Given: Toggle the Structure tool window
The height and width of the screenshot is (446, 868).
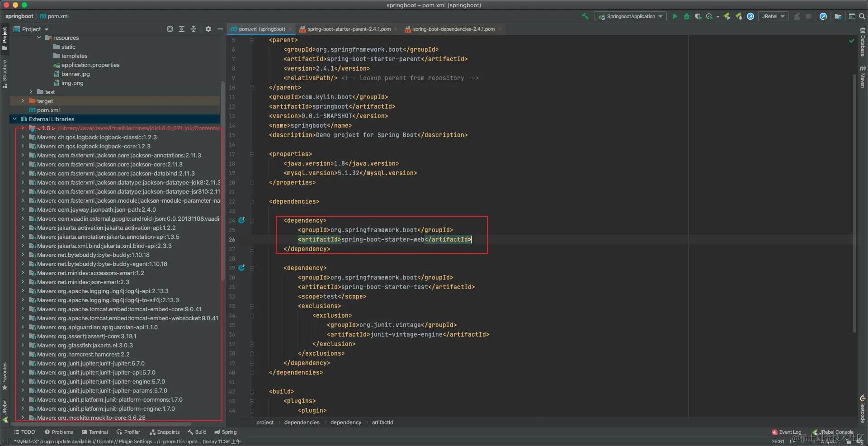Looking at the screenshot, I should [5, 73].
